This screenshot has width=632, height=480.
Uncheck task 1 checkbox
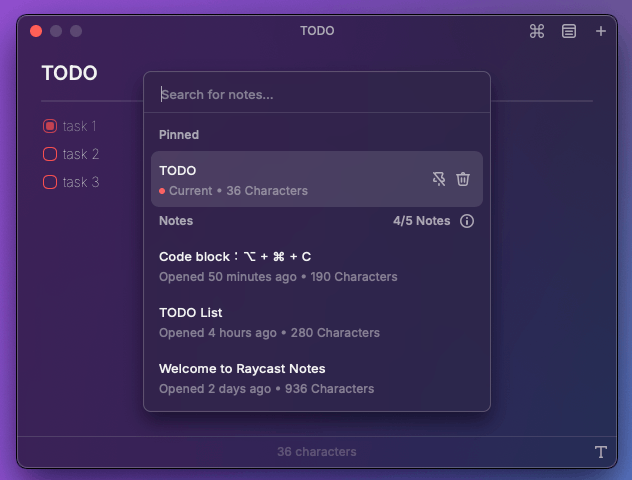tap(50, 126)
